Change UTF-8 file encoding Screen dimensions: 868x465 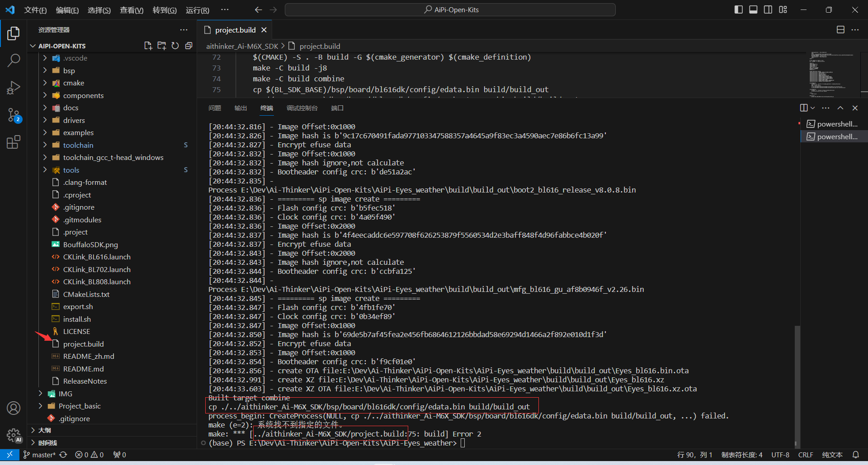pos(780,455)
